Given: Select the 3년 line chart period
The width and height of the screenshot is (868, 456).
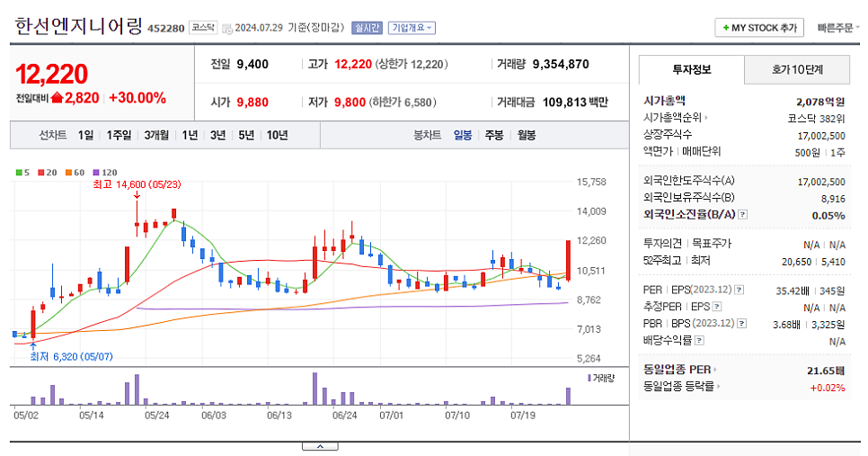Looking at the screenshot, I should pyautogui.click(x=218, y=135).
